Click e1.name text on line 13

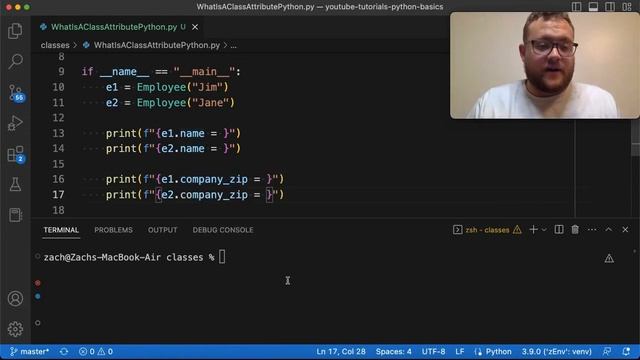(183, 133)
